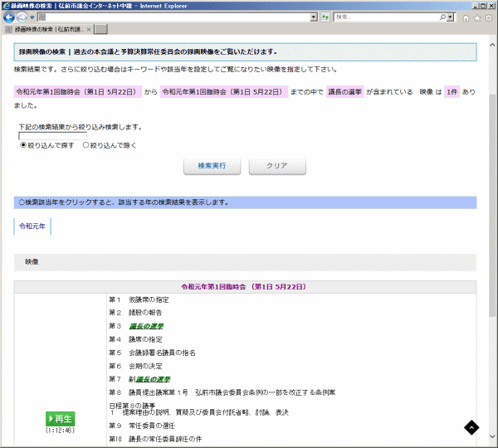
Task: Click the Home icon
Action: [x=466, y=18]
